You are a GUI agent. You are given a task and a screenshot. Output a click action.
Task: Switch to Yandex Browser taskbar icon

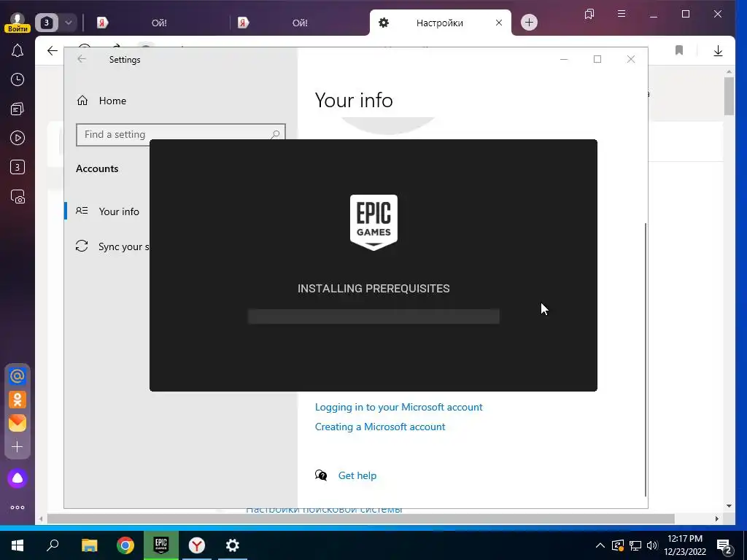point(197,545)
